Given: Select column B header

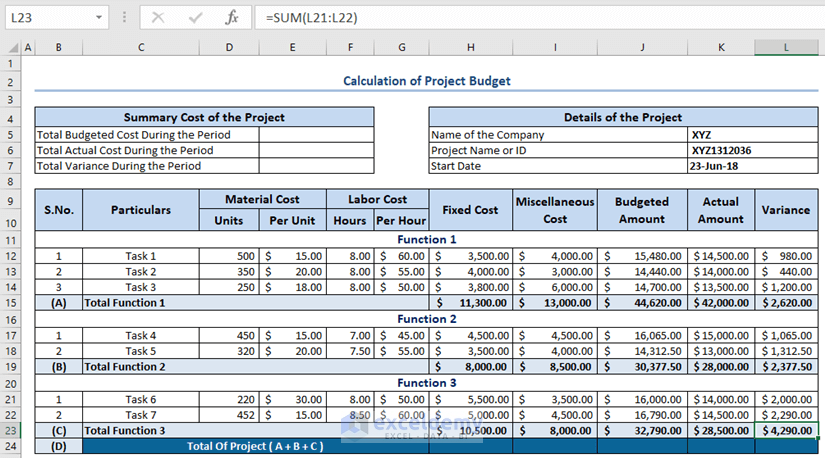Looking at the screenshot, I should 58,48.
